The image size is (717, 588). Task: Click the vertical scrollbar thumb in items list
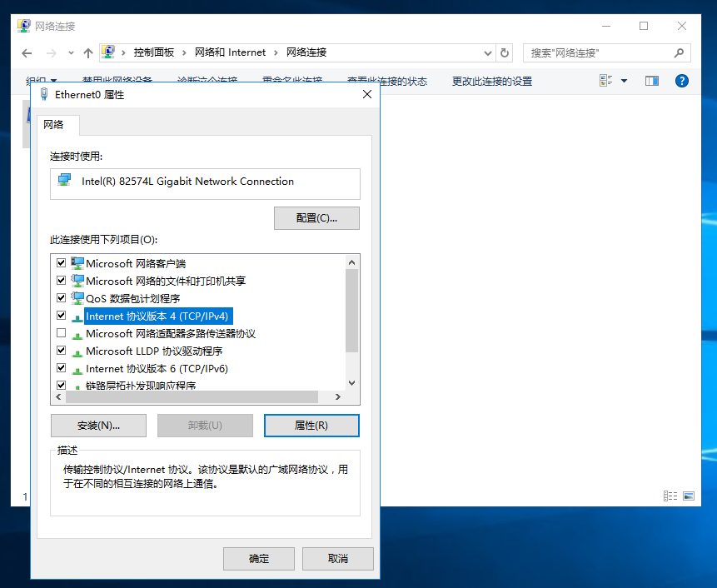click(351, 311)
